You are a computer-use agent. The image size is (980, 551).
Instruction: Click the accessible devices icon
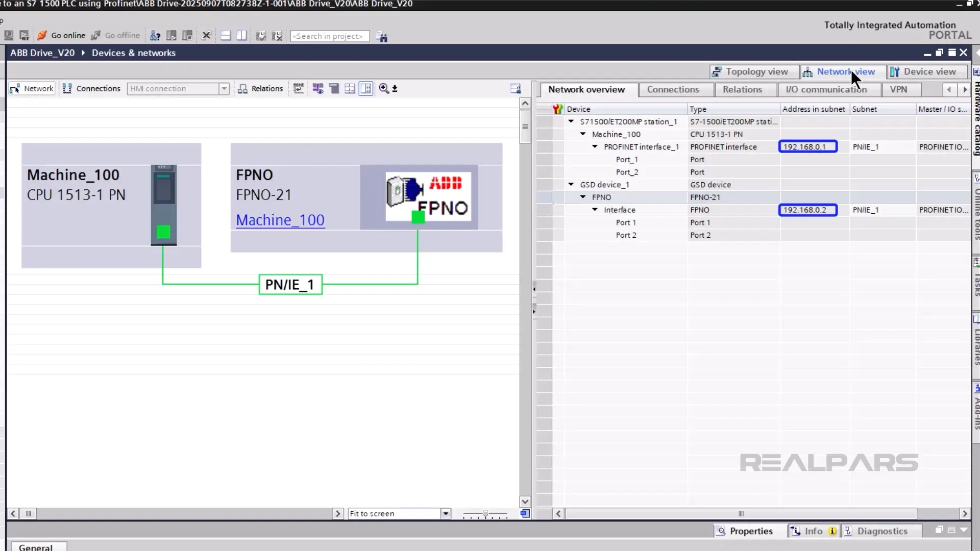point(155,36)
